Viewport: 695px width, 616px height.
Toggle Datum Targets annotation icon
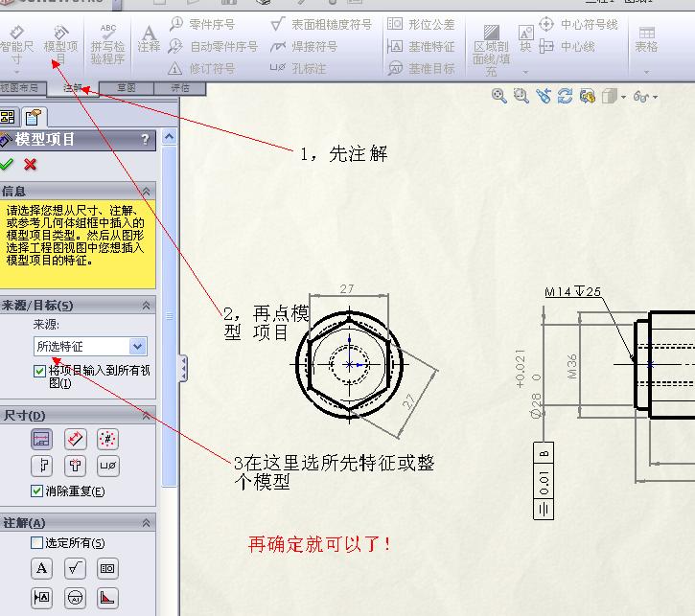pos(75,598)
